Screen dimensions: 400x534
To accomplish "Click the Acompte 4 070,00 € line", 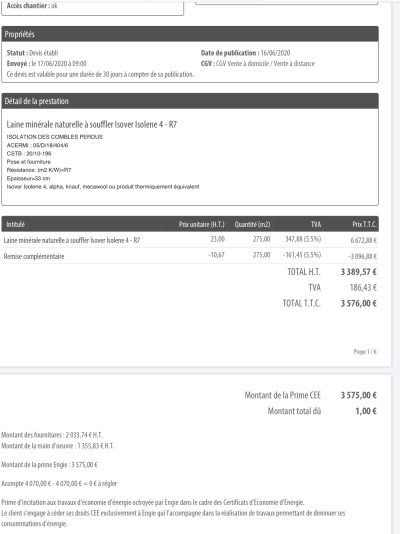I will coord(59,484).
